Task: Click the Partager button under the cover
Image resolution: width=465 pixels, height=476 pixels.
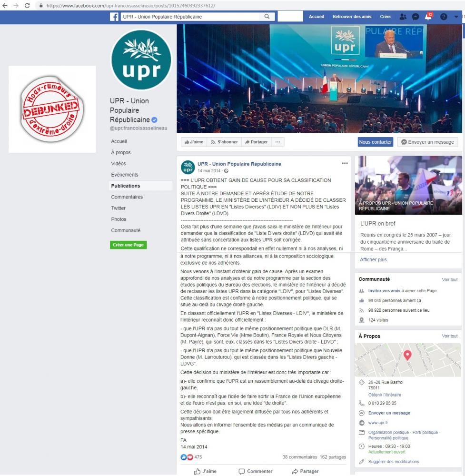Action: point(257,142)
